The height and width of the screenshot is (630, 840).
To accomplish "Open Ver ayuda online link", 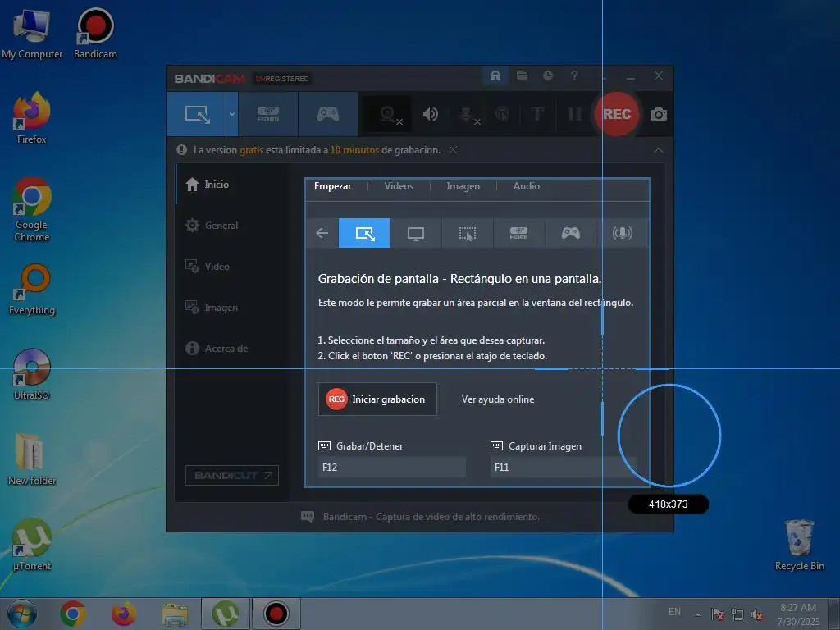I will tap(498, 399).
